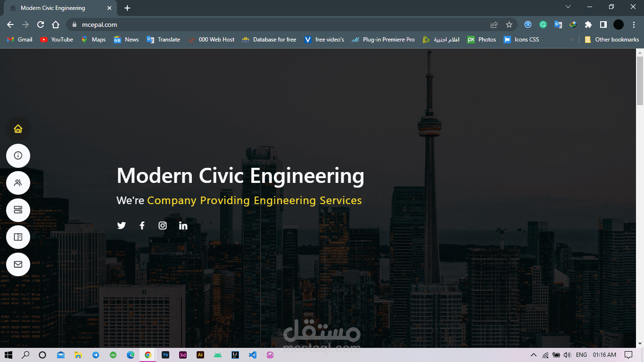Open the Icons CSS bookmark
This screenshot has width=644, height=362.
tap(521, 40)
